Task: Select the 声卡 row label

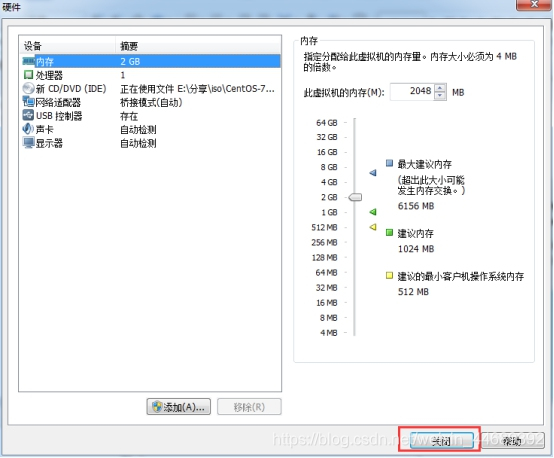Action: point(45,129)
